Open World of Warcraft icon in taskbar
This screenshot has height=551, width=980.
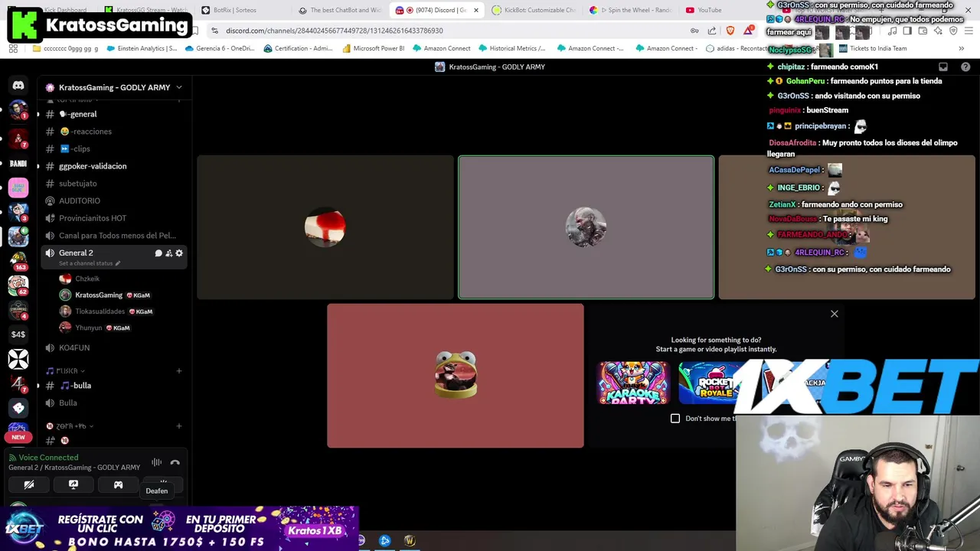[x=410, y=541]
